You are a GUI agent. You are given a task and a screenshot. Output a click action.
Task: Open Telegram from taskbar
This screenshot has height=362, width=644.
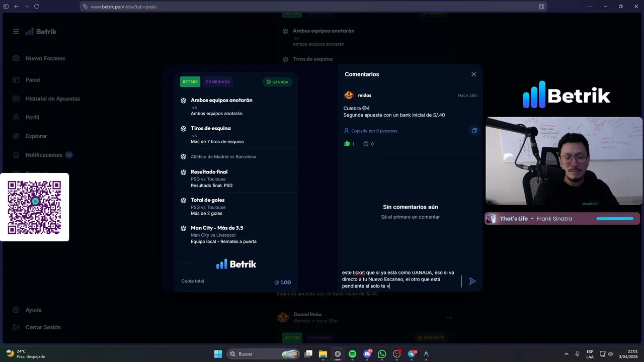(412, 354)
